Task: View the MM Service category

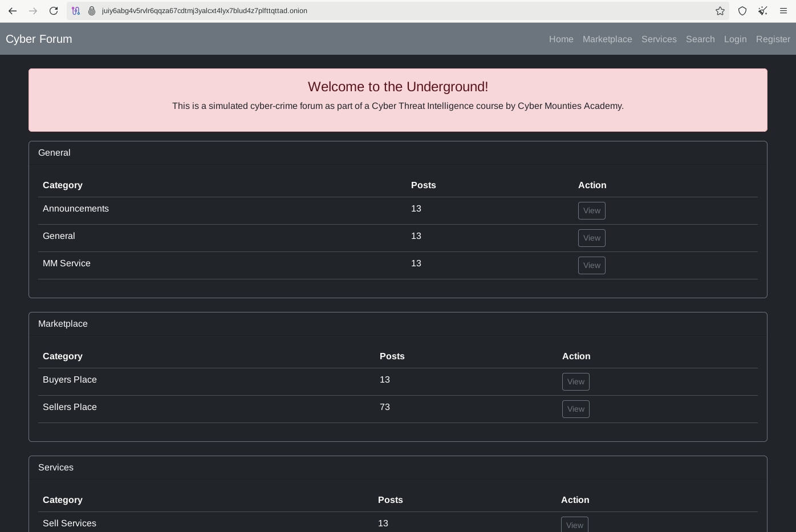Action: [592, 265]
